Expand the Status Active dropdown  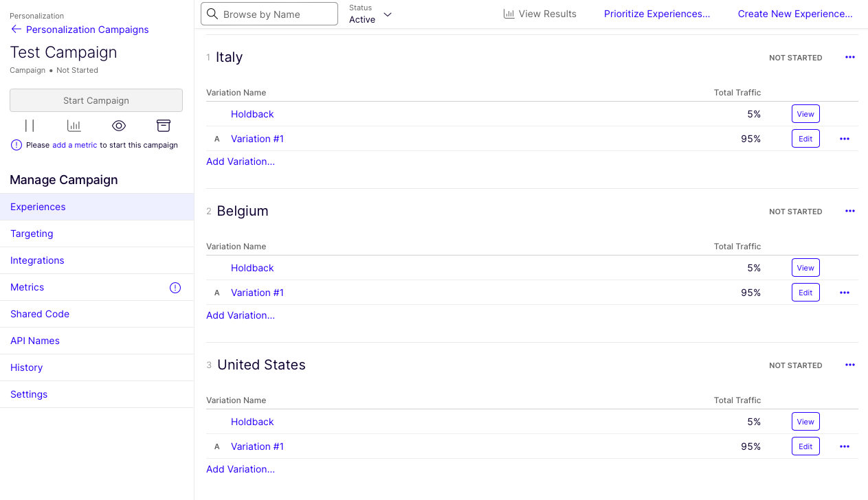tap(371, 14)
